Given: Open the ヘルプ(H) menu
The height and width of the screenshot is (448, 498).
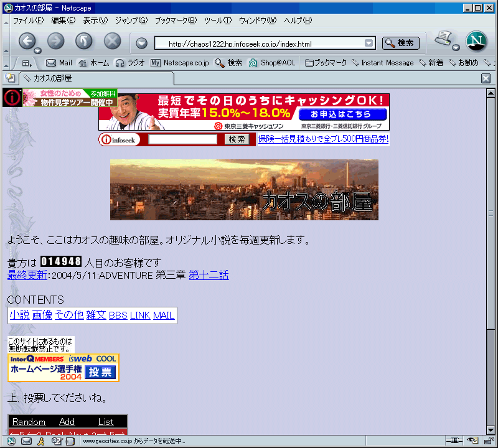Looking at the screenshot, I should pos(298,21).
